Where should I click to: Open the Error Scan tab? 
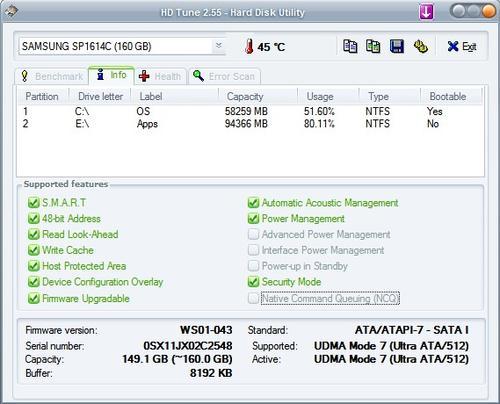click(224, 76)
